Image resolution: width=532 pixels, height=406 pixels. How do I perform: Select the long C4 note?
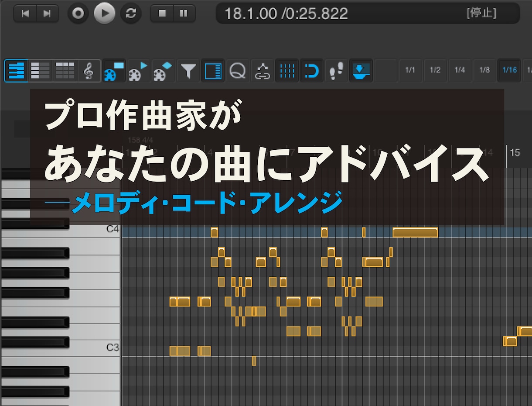[x=415, y=233]
